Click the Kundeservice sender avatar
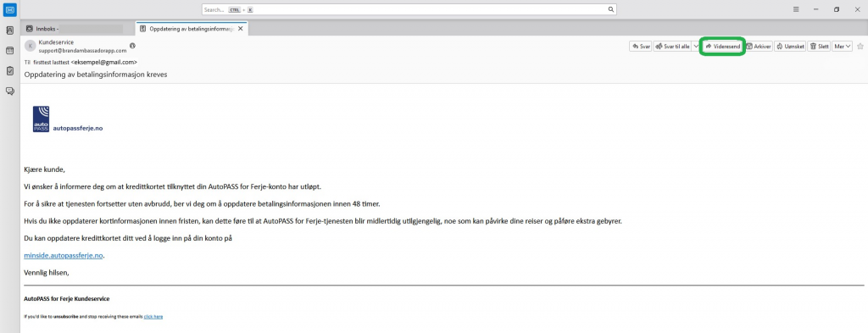Screen dimensions: 868x333 click(30, 46)
